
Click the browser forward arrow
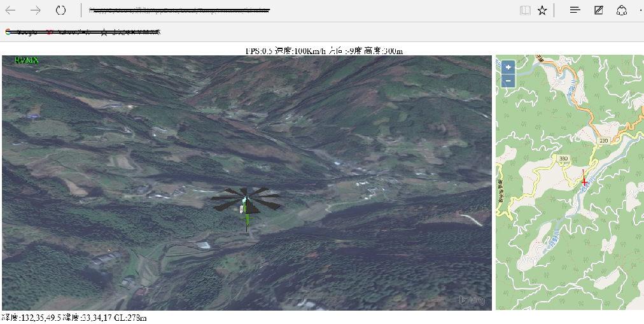36,10
